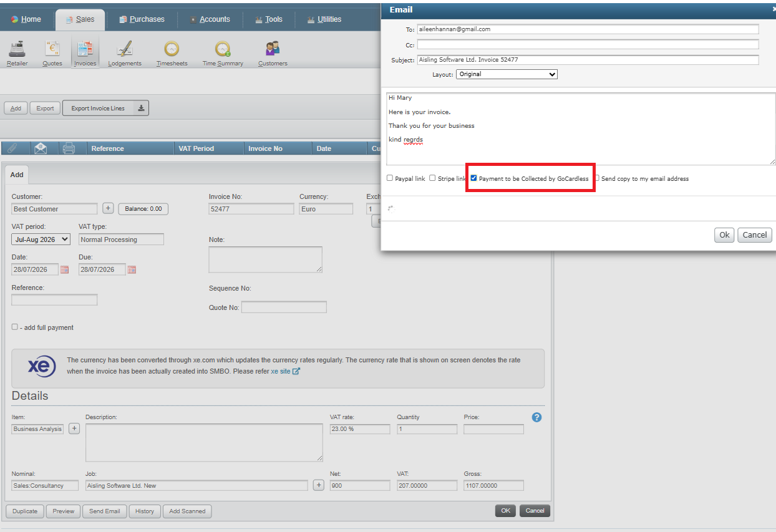Click the dark OK button on invoice form
The image size is (776, 532).
coord(505,511)
